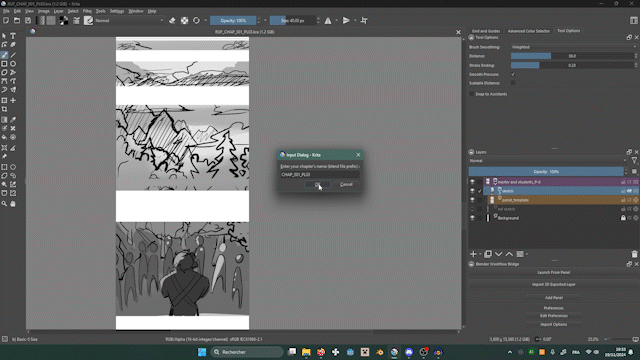640x360 pixels.
Task: Toggle eraser mode in toolbar
Action: click(172, 20)
